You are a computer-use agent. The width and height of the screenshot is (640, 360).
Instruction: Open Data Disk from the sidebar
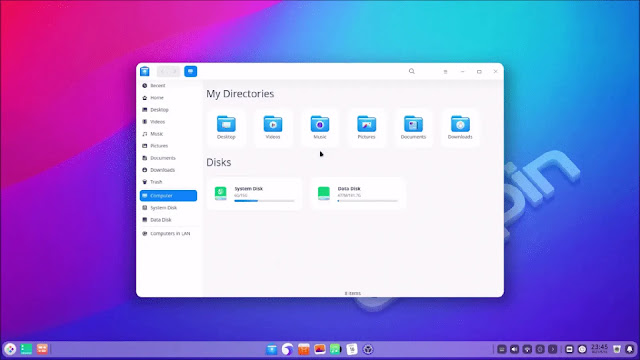(168, 220)
